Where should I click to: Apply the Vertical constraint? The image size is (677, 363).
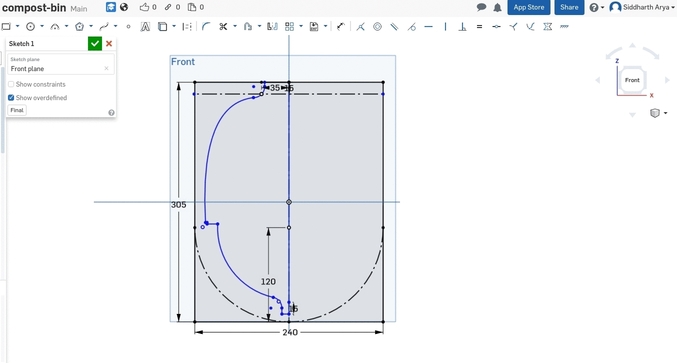[x=445, y=27]
